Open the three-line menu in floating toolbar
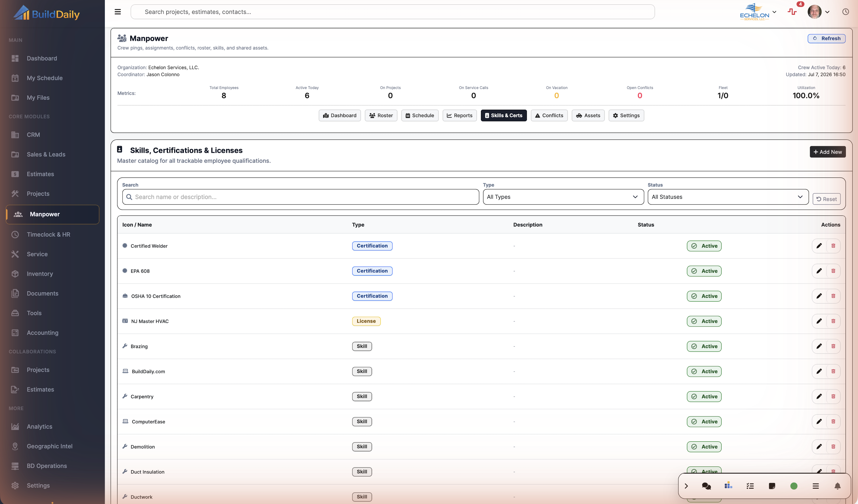The width and height of the screenshot is (858, 504). pyautogui.click(x=816, y=486)
